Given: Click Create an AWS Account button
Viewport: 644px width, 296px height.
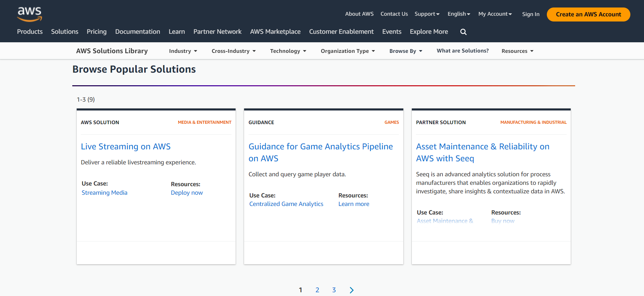Looking at the screenshot, I should click(x=588, y=14).
